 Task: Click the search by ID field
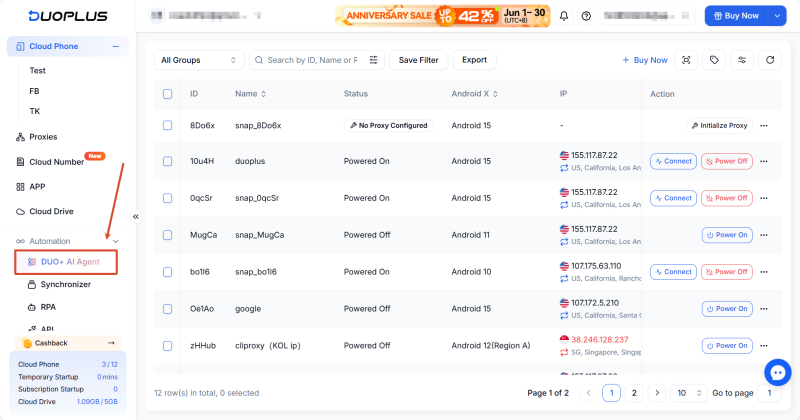click(x=313, y=60)
